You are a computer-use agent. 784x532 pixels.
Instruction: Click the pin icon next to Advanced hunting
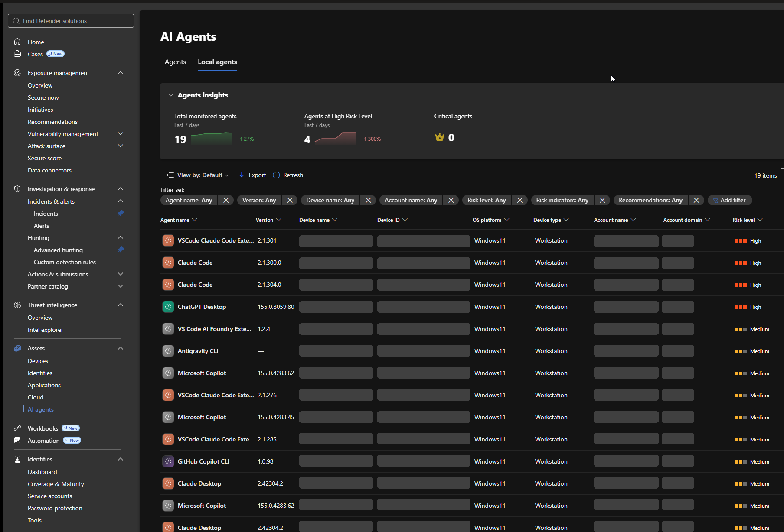click(x=121, y=250)
